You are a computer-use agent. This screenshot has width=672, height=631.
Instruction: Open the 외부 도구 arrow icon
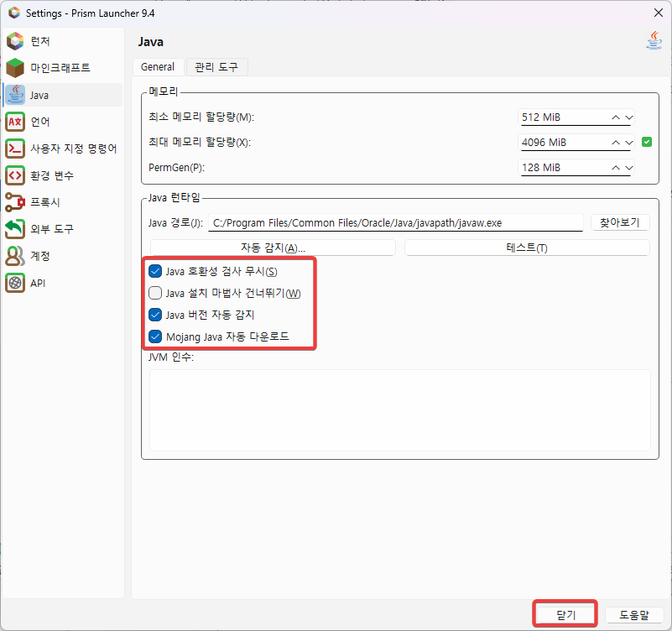(x=15, y=229)
